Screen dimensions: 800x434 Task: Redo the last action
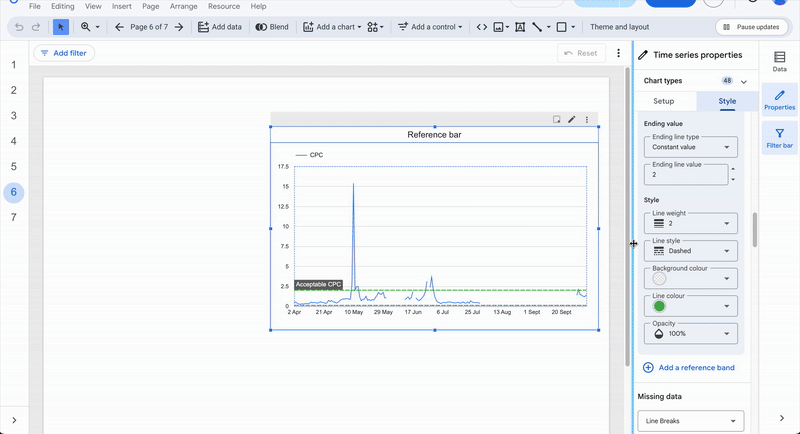36,27
